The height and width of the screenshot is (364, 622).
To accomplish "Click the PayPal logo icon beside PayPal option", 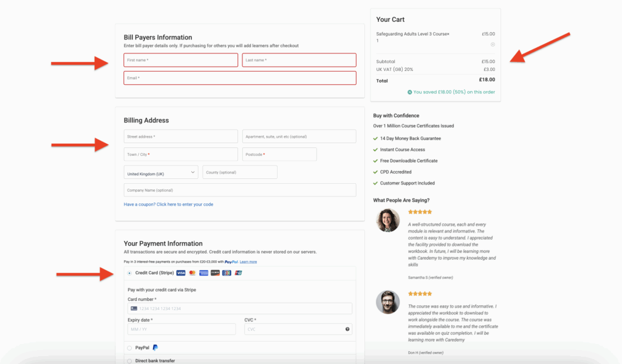I will 155,348.
